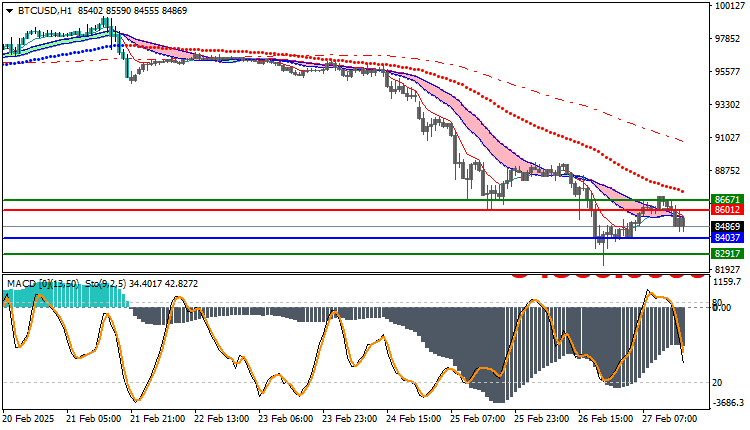
Task: Click the 91027 price scale value
Action: [728, 138]
